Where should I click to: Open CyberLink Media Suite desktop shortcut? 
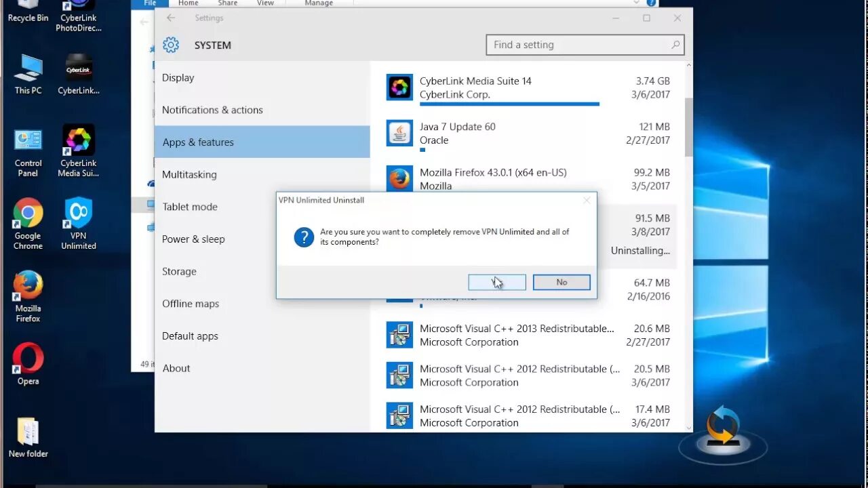(x=79, y=151)
